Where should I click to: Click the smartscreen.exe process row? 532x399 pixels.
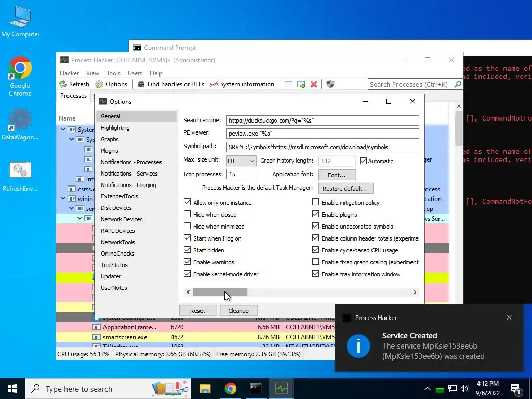pos(195,337)
